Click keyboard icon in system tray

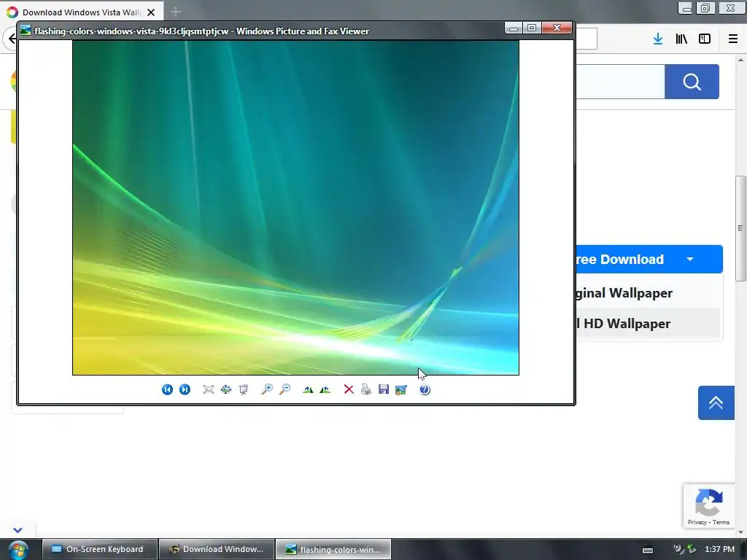coord(648,550)
